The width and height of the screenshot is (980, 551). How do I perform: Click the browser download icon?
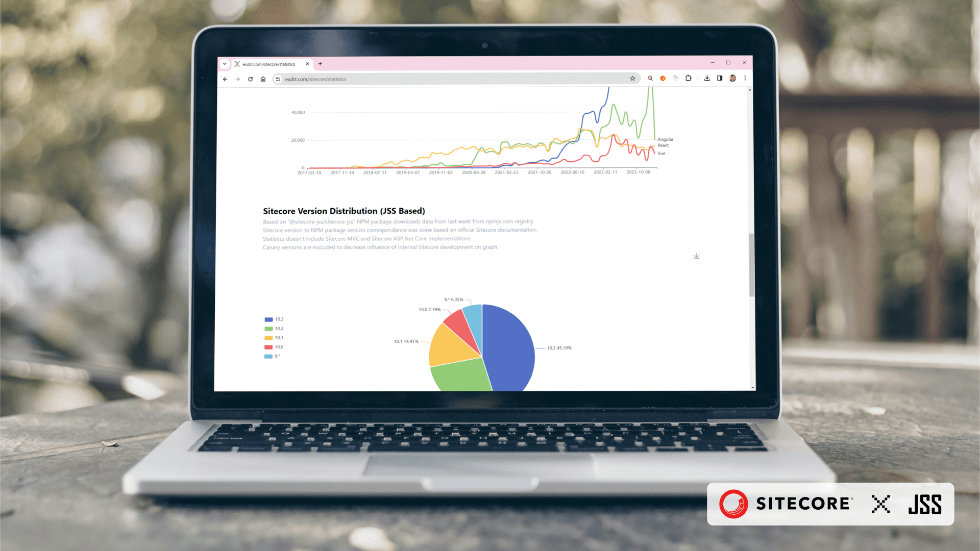(x=707, y=78)
